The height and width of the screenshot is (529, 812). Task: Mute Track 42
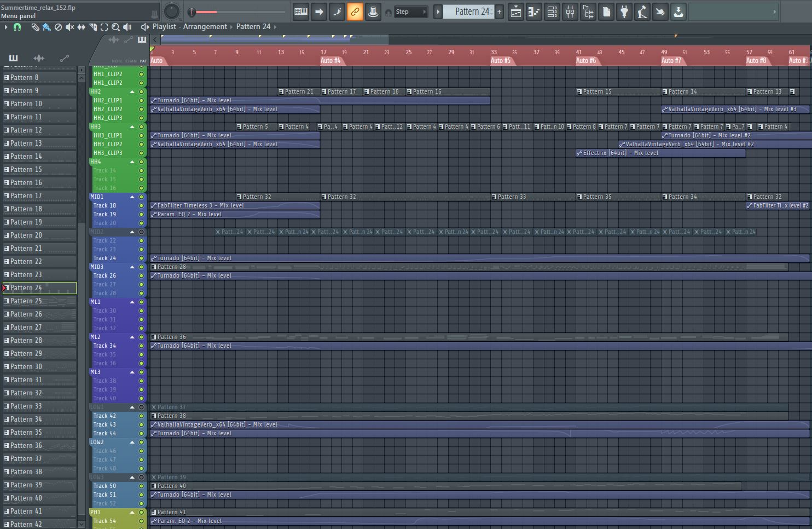pyautogui.click(x=141, y=416)
